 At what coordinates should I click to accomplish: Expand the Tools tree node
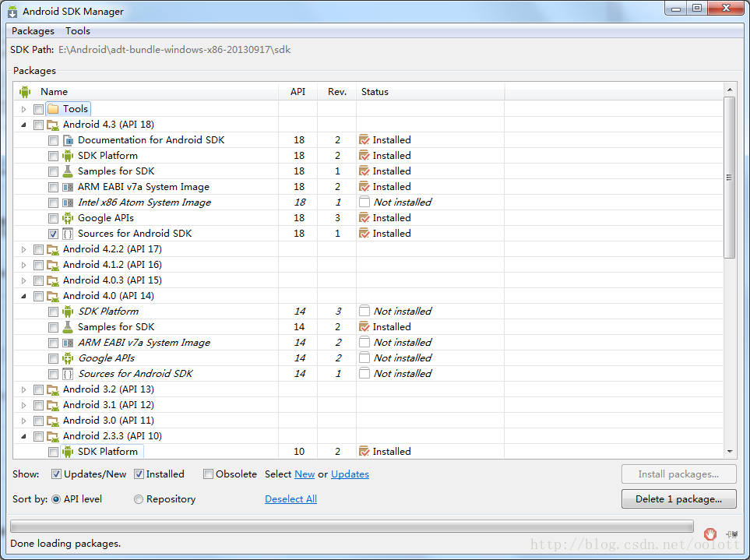23,110
